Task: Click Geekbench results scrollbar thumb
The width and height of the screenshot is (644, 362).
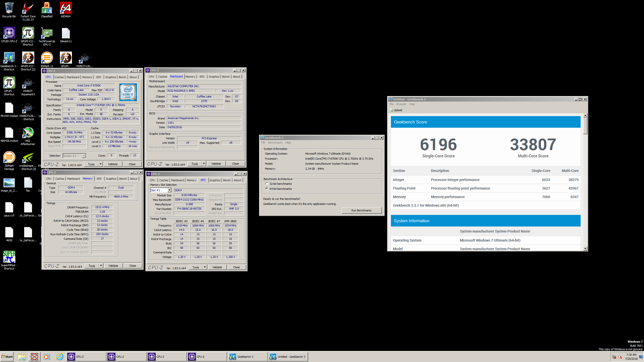Action: [x=585, y=126]
